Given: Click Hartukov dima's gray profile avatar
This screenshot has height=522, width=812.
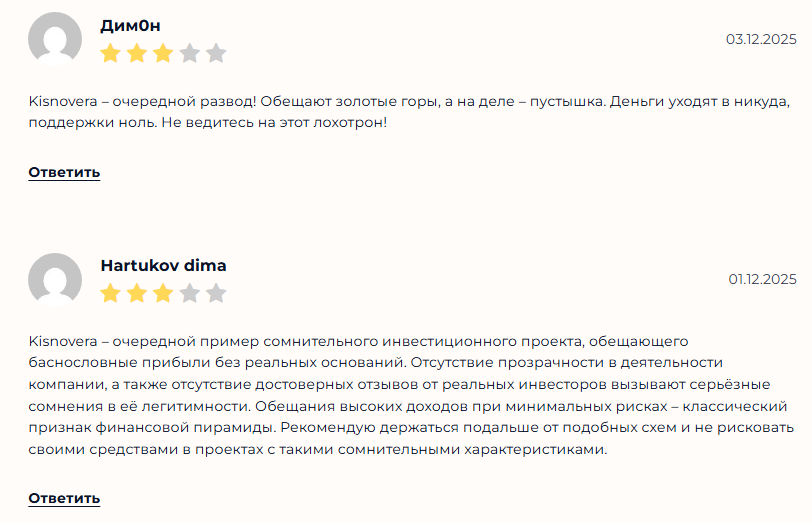Looking at the screenshot, I should click(x=55, y=280).
